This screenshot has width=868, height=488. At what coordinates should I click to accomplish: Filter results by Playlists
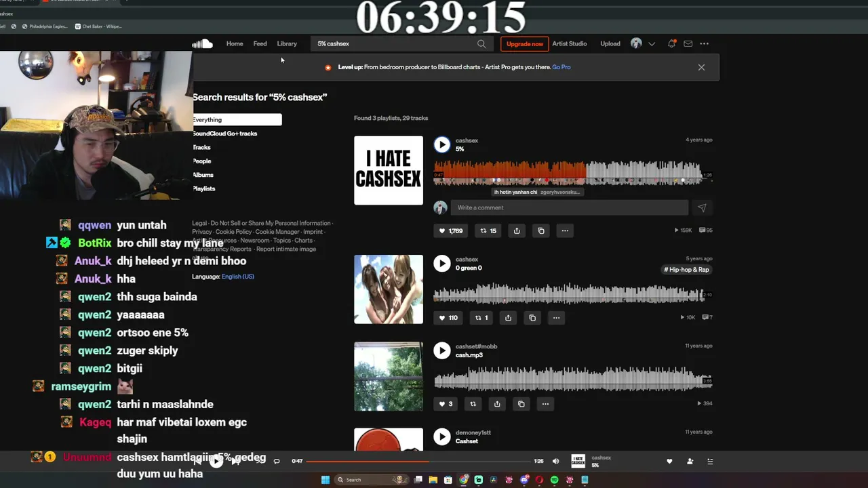[x=204, y=188]
